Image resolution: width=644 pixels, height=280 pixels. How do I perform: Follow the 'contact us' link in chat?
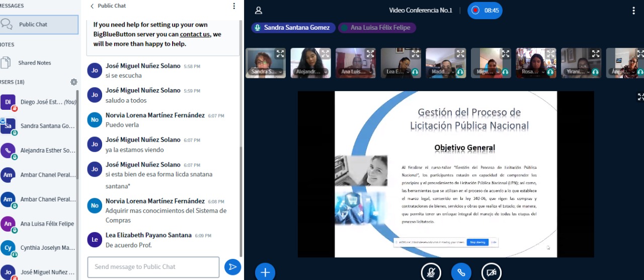click(x=195, y=34)
